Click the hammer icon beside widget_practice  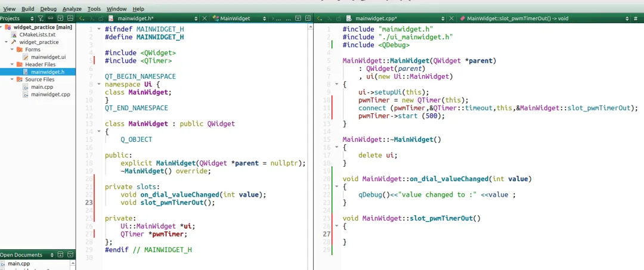click(14, 42)
